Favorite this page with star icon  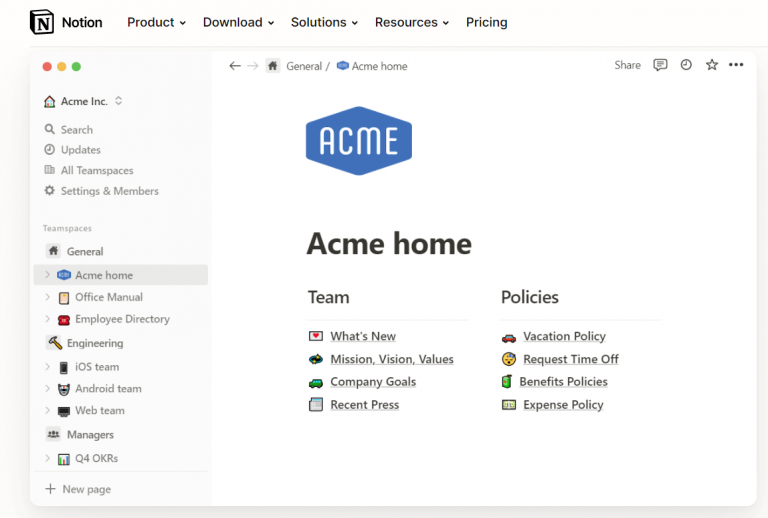click(712, 65)
